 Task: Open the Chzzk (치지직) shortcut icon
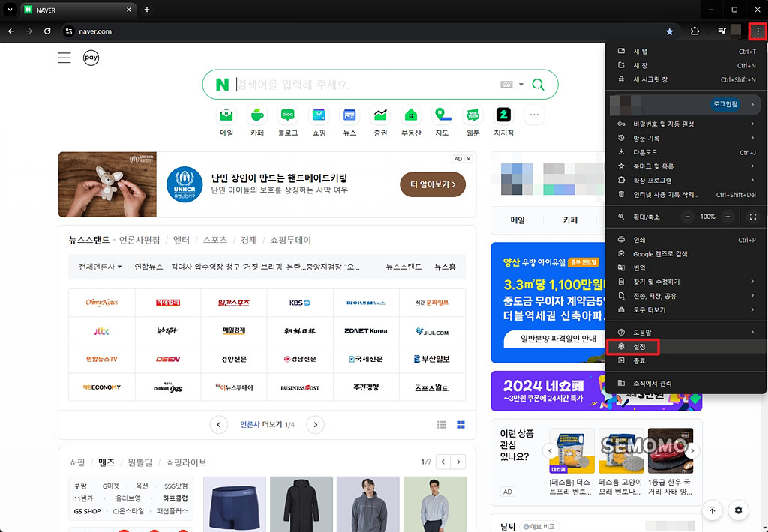click(x=503, y=115)
